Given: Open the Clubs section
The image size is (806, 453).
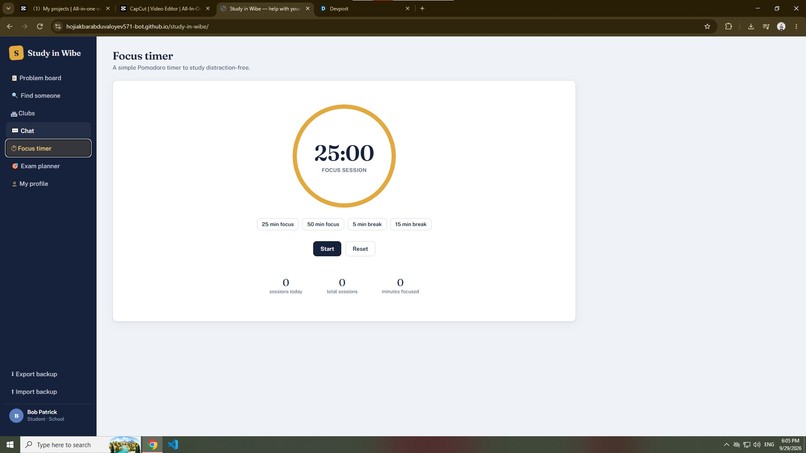Looking at the screenshot, I should (48, 113).
